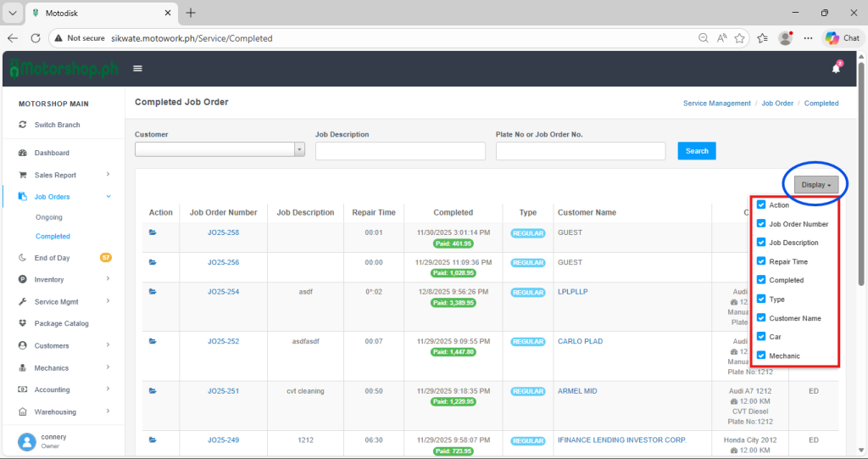Disable the Customer Name column checkbox
Viewport: 868px width, 459px height.
(761, 318)
